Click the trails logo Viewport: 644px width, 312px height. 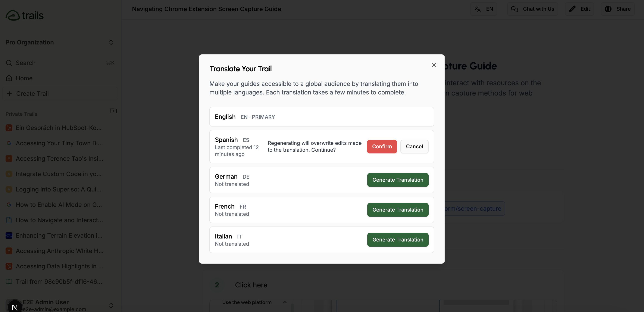tap(25, 16)
